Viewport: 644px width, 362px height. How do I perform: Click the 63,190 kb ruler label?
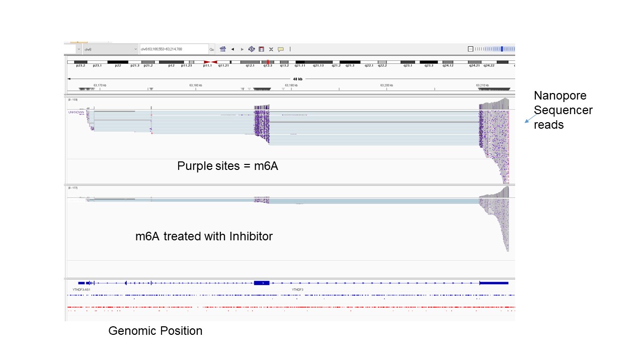[x=291, y=85]
